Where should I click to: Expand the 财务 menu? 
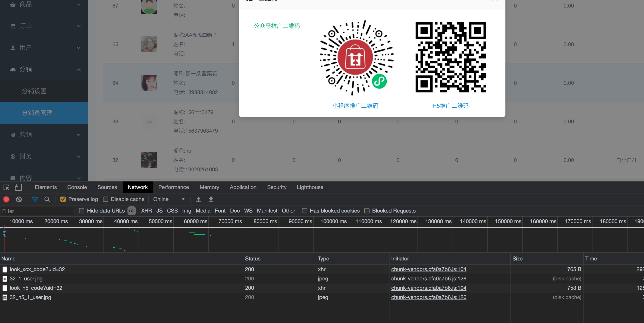pos(78,156)
